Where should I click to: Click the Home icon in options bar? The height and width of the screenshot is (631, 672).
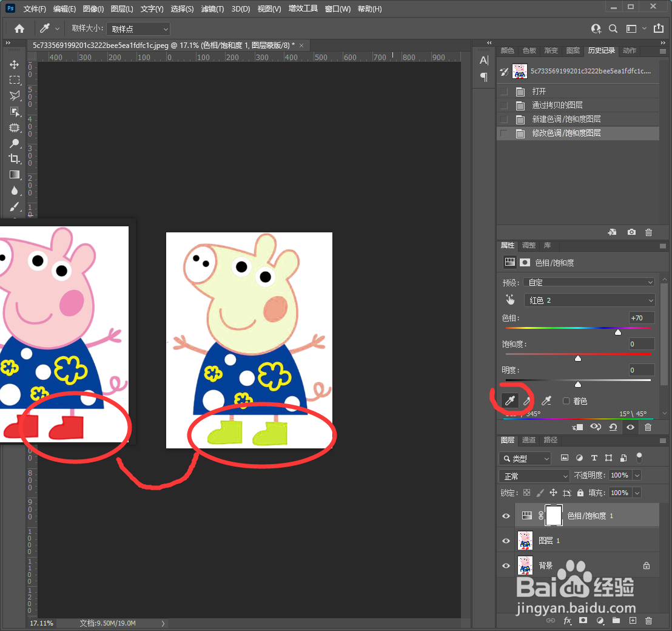tap(19, 29)
